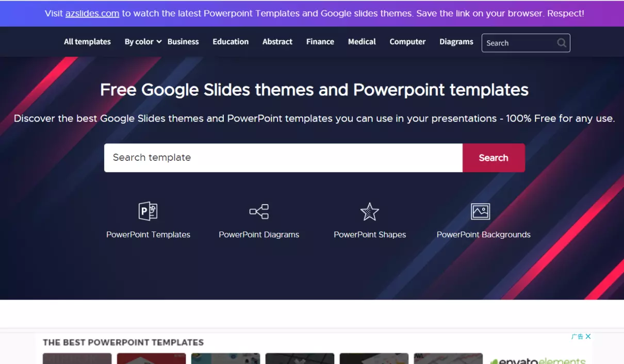Image resolution: width=624 pixels, height=364 pixels.
Task: Click the red Search button
Action: pos(494,158)
